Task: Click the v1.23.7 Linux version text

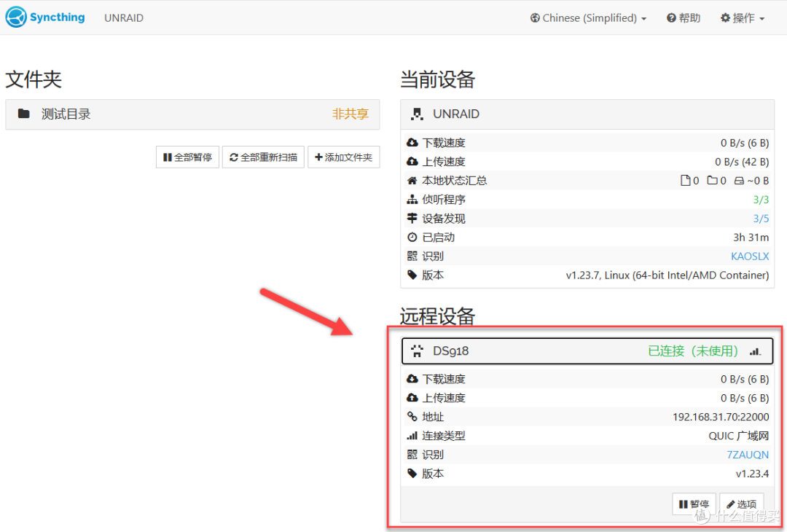Action: (667, 275)
